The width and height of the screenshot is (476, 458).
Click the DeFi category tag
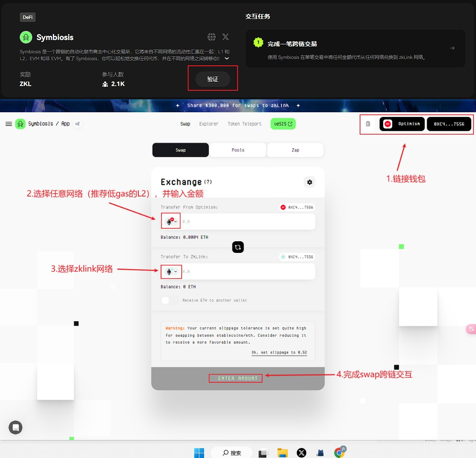point(27,17)
